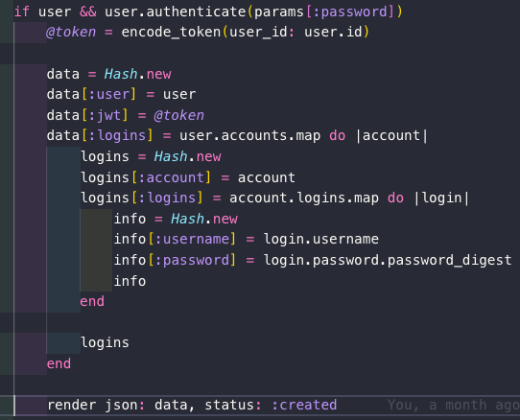This screenshot has height=420, width=520.
Task: Click ':created' status symbol
Action: pos(304,405)
